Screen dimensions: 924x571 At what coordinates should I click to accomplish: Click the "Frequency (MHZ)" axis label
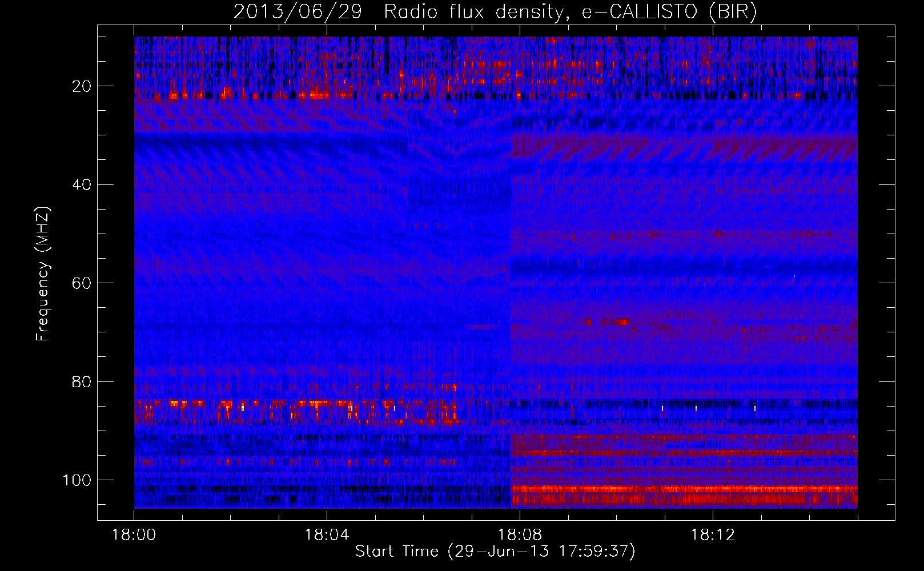(43, 274)
